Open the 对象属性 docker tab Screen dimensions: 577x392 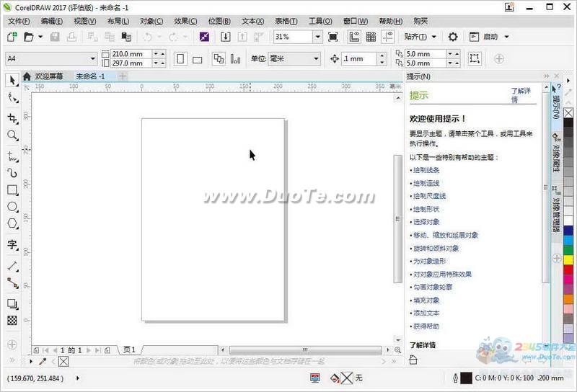[556, 153]
